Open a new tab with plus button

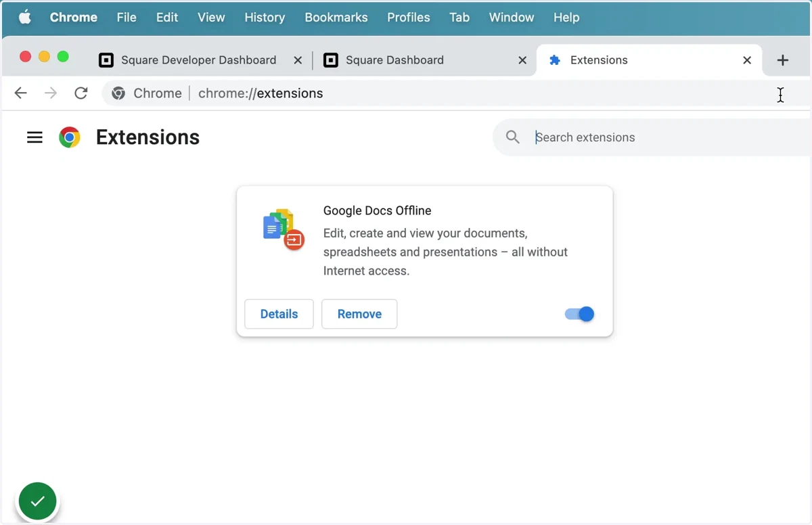pos(783,60)
